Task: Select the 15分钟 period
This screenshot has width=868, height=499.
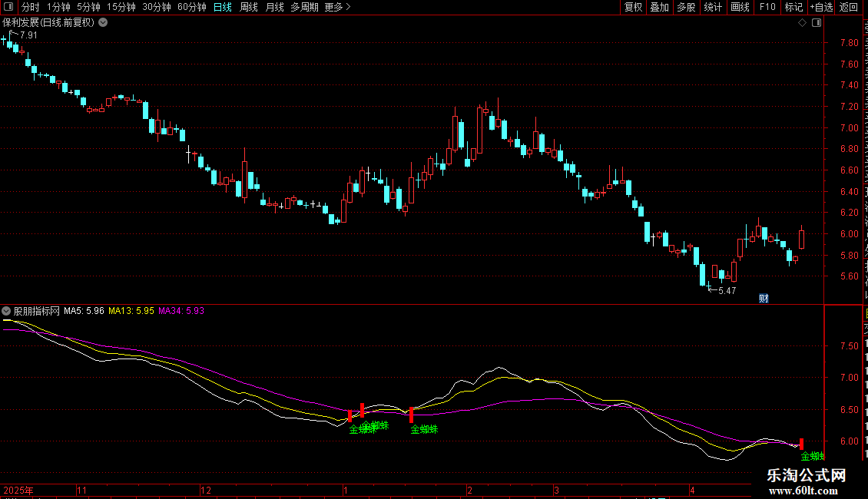Action: tap(121, 7)
